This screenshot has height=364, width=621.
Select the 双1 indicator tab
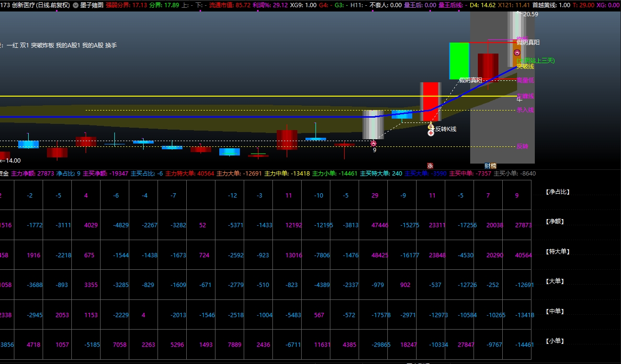click(x=24, y=45)
